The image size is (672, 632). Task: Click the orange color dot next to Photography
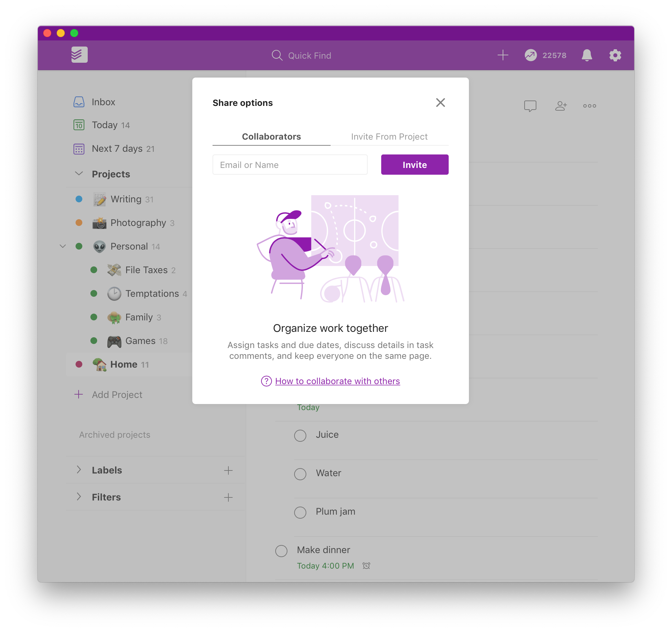click(79, 223)
